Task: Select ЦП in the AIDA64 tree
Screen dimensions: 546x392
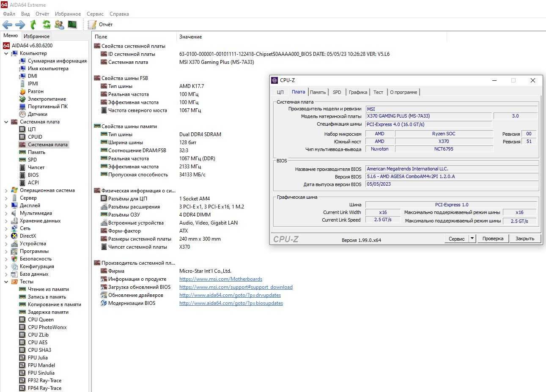Action: (x=32, y=129)
